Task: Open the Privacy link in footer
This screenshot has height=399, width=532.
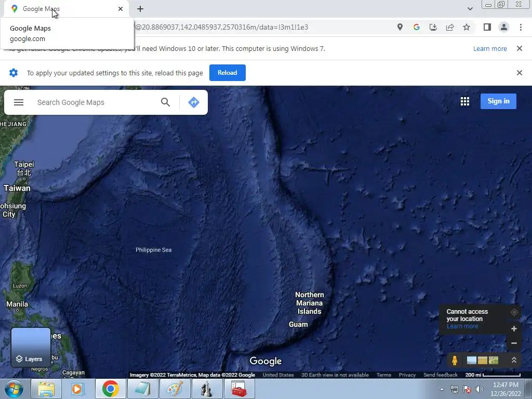Action: tap(407, 375)
